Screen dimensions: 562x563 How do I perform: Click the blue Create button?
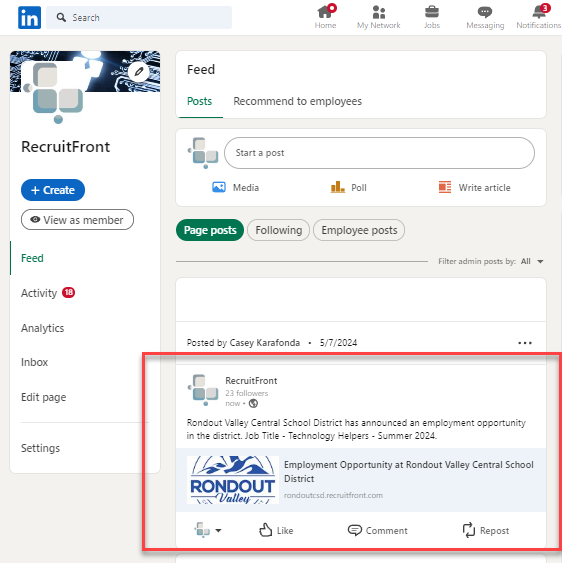pos(53,190)
